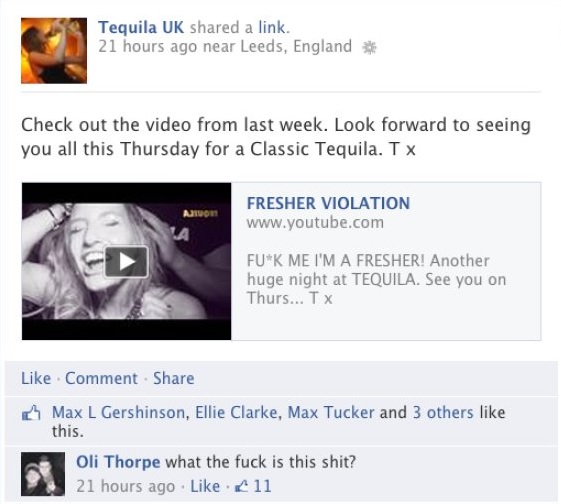
Task: Click the small thumbs-up icon next to 11
Action: click(241, 486)
